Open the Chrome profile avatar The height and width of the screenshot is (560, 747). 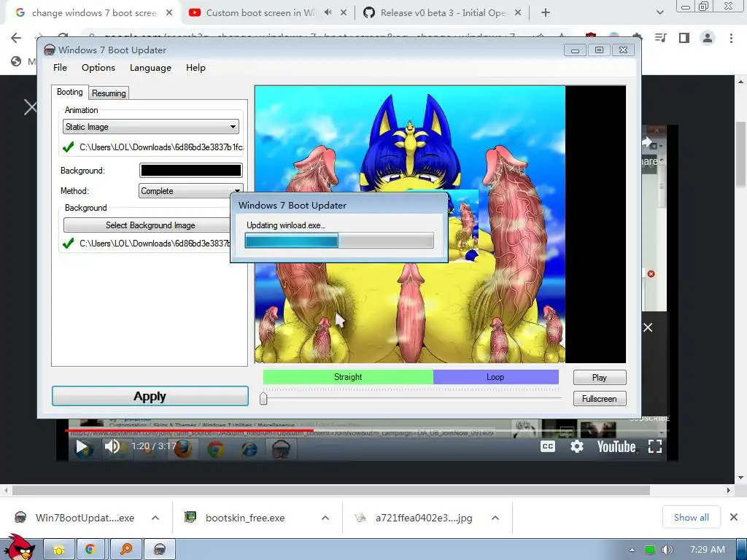(708, 38)
